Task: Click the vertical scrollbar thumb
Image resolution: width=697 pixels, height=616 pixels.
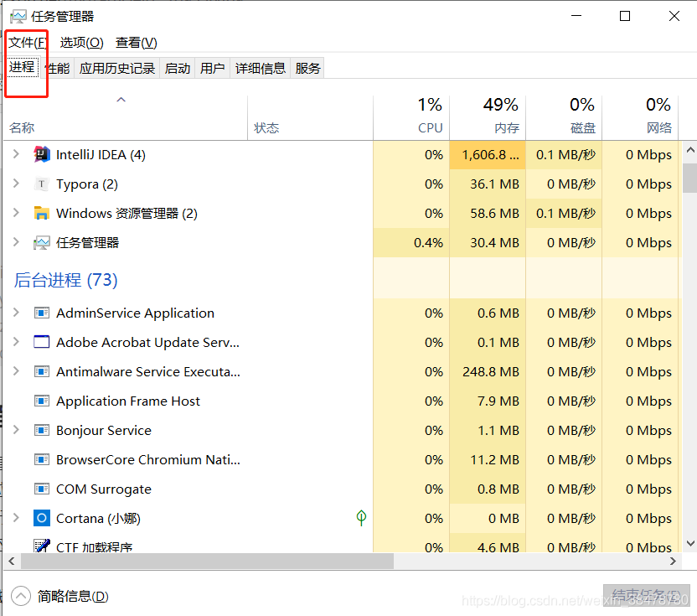Action: point(690,178)
